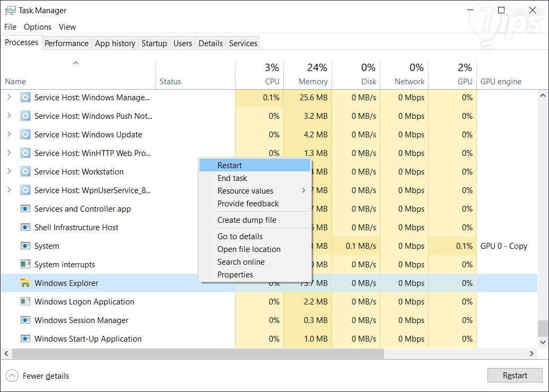549x392 pixels.
Task: Choose Restart from the context menu
Action: point(230,165)
